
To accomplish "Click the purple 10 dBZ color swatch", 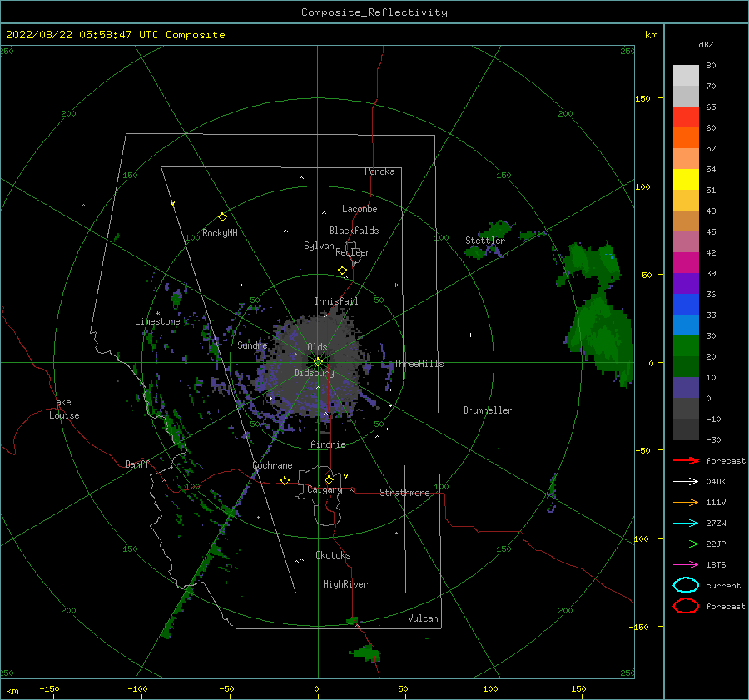I will click(686, 388).
